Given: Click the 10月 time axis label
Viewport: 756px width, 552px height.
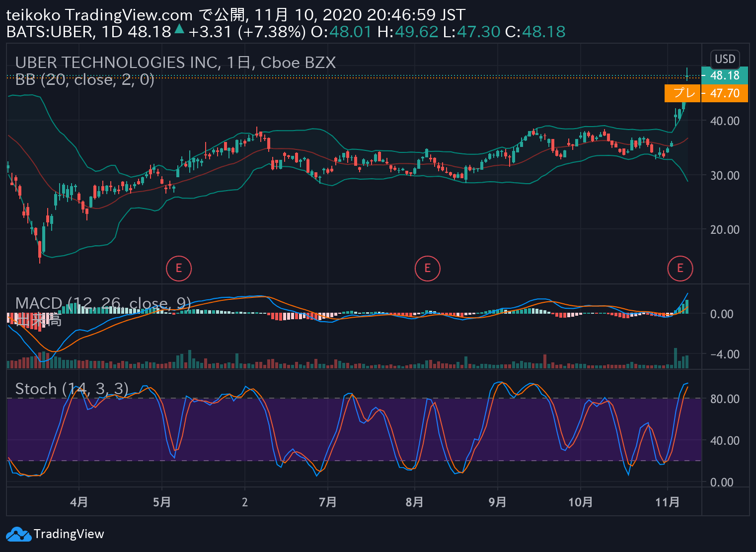Looking at the screenshot, I should [x=580, y=502].
